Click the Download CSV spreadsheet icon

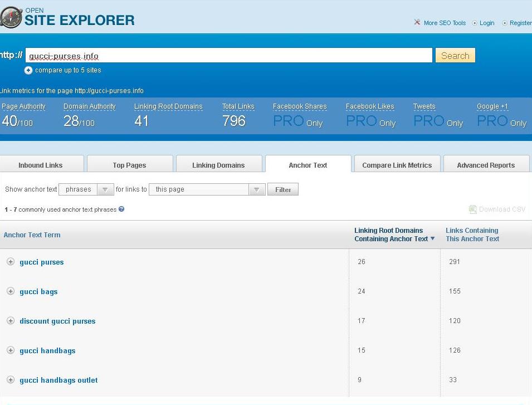pyautogui.click(x=472, y=209)
